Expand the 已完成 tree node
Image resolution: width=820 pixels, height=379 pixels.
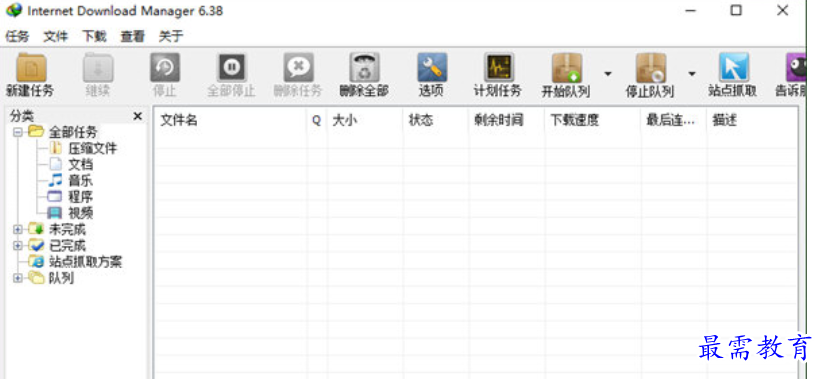tap(18, 246)
